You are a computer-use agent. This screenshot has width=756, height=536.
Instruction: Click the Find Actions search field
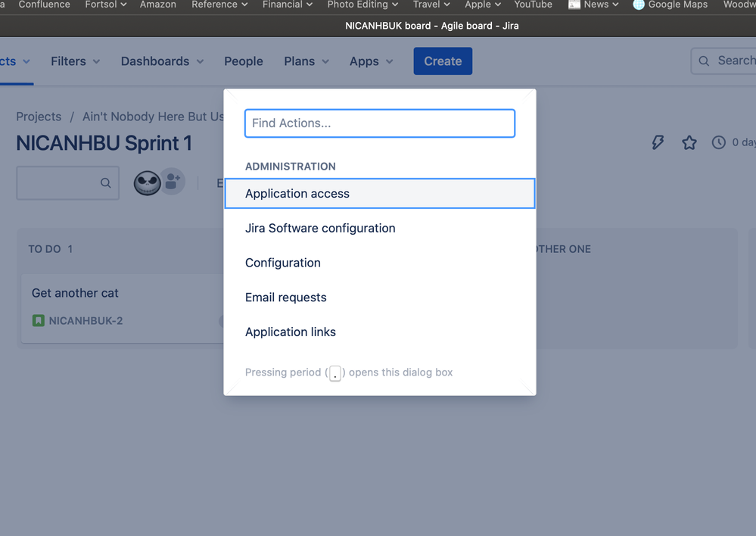[380, 123]
